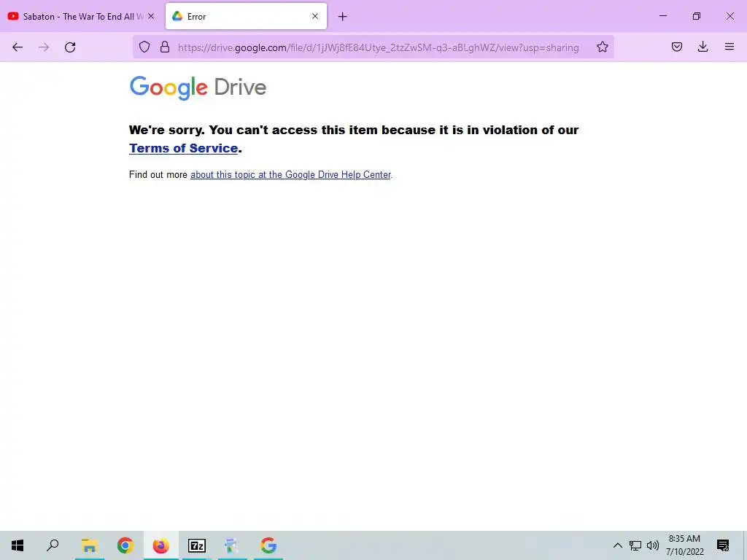Open the clock showing 8:35 AM
The height and width of the screenshot is (560, 747).
tap(684, 545)
